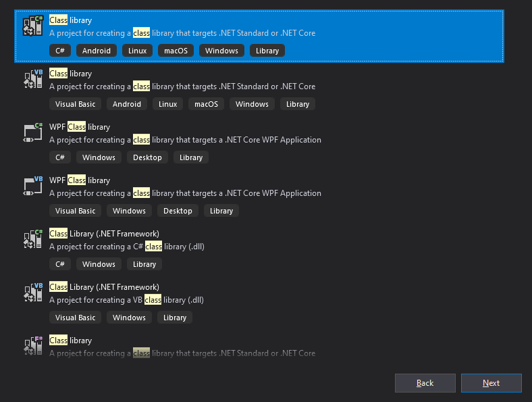Select C# Class Library (.NET Framework) title

104,234
